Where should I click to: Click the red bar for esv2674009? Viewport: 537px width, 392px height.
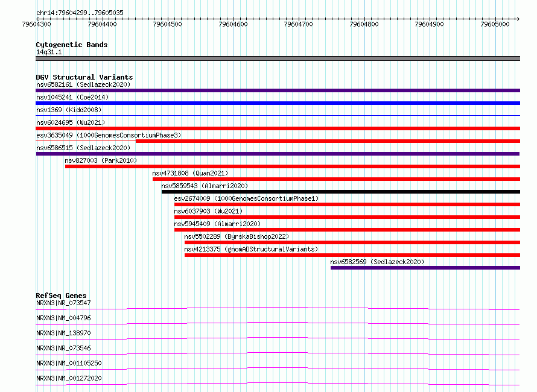coord(348,204)
